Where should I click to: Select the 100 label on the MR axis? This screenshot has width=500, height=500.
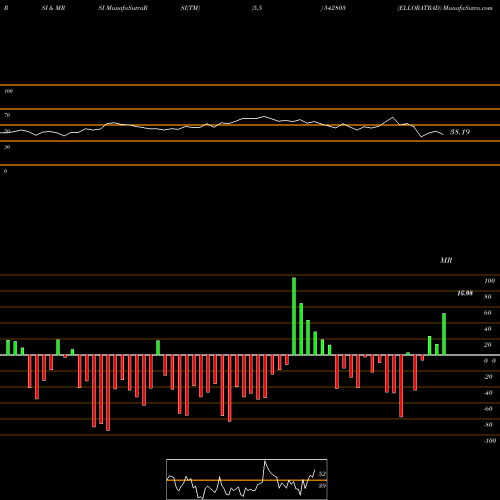coord(489,281)
